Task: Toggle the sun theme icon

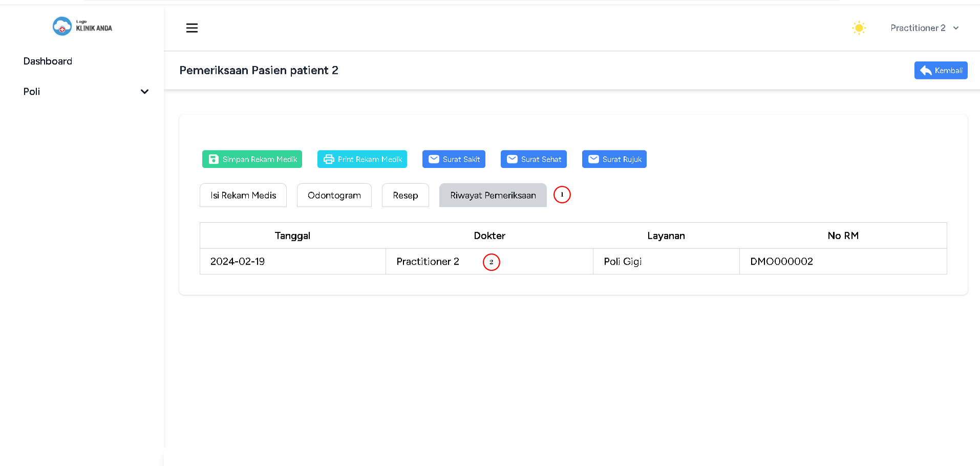Action: pos(859,28)
